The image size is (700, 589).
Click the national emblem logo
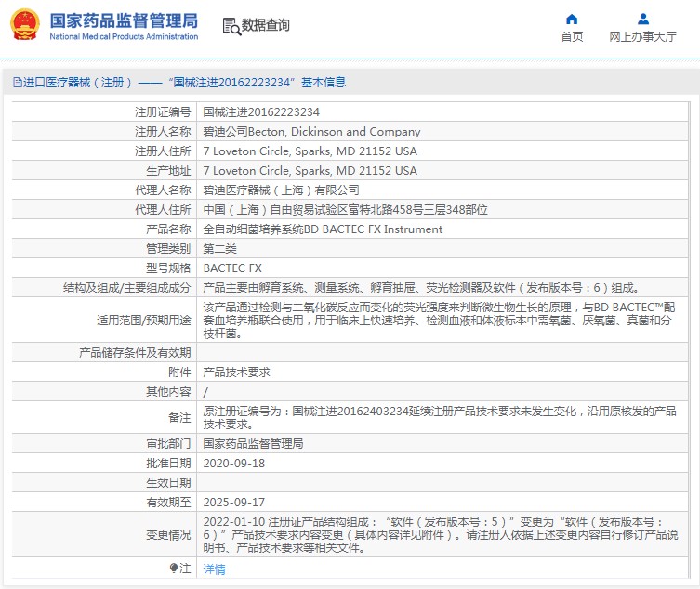pos(25,25)
